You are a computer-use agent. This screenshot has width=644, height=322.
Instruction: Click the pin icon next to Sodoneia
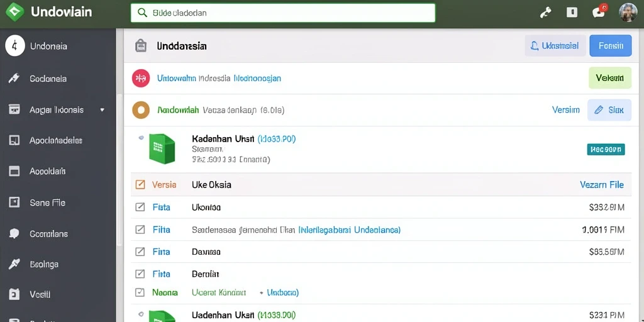coord(14,79)
